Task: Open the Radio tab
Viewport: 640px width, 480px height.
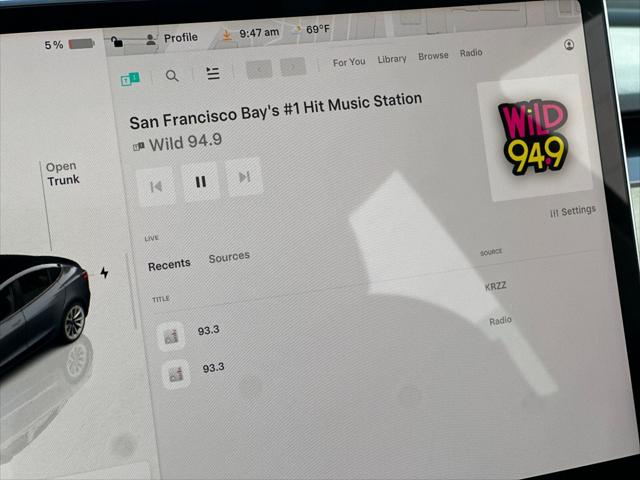Action: (x=471, y=53)
